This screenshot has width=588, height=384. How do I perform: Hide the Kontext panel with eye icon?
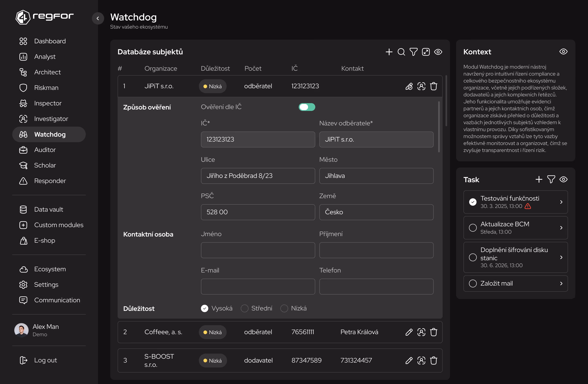click(563, 52)
